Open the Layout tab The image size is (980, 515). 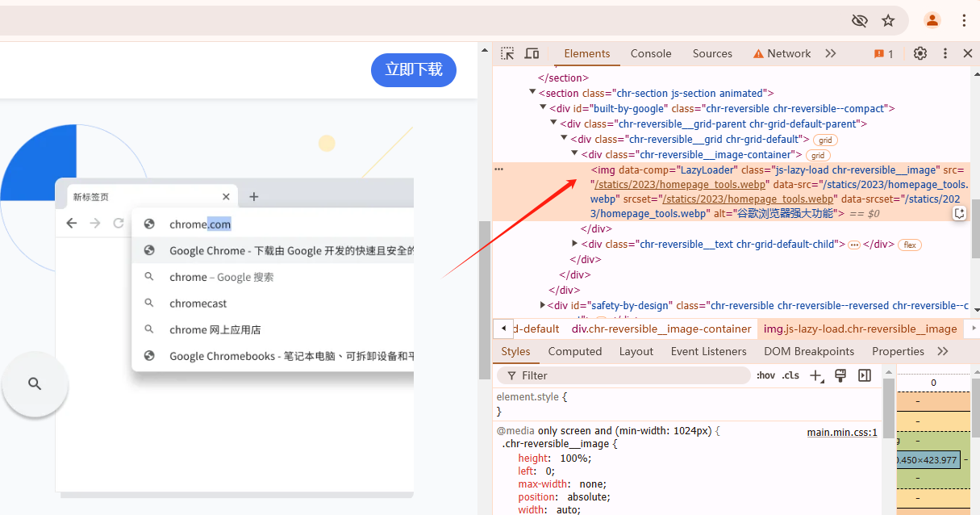coord(636,351)
